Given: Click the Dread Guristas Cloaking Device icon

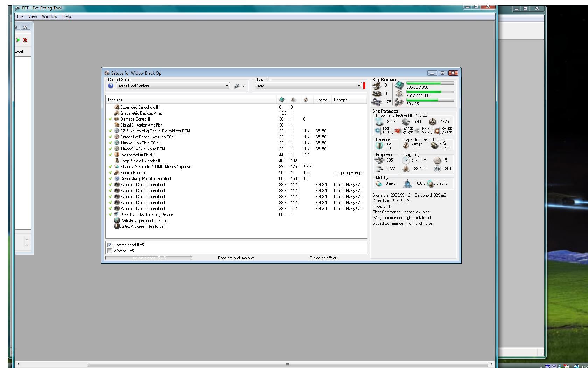Looking at the screenshot, I should pyautogui.click(x=117, y=214).
